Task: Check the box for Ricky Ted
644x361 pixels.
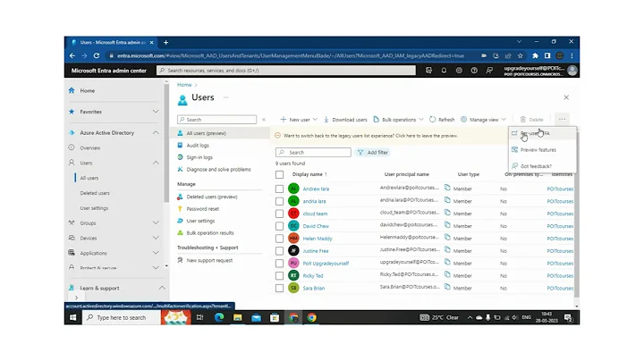Action: click(x=279, y=276)
